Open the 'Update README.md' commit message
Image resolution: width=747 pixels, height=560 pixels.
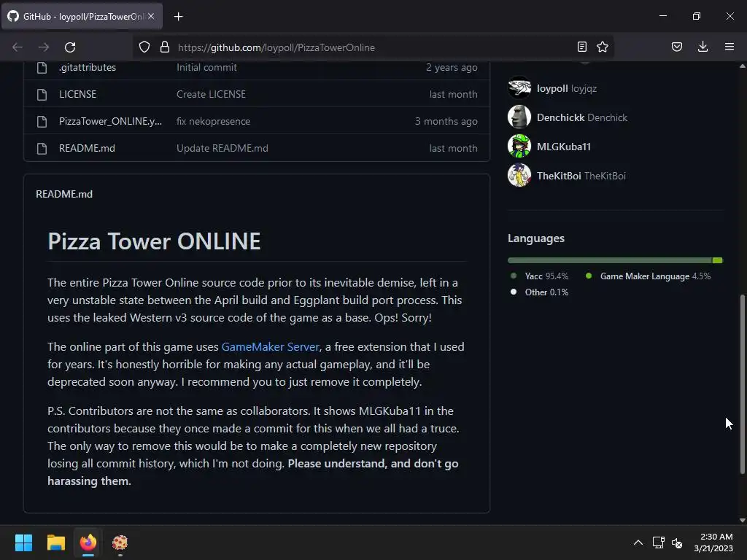tap(222, 148)
